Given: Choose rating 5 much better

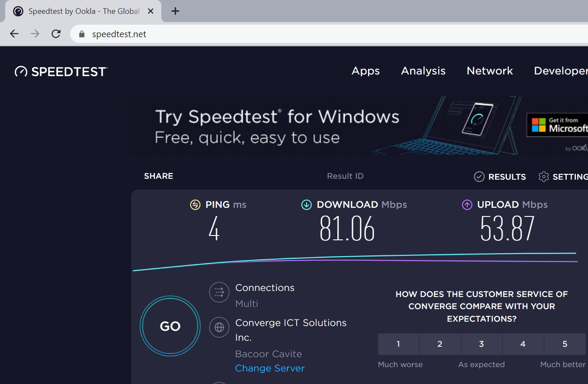Looking at the screenshot, I should [565, 344].
